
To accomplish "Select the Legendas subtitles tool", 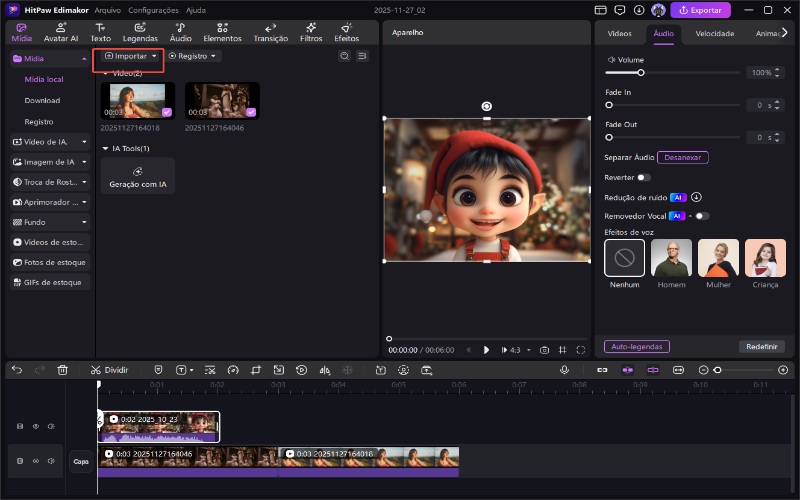I will (140, 32).
